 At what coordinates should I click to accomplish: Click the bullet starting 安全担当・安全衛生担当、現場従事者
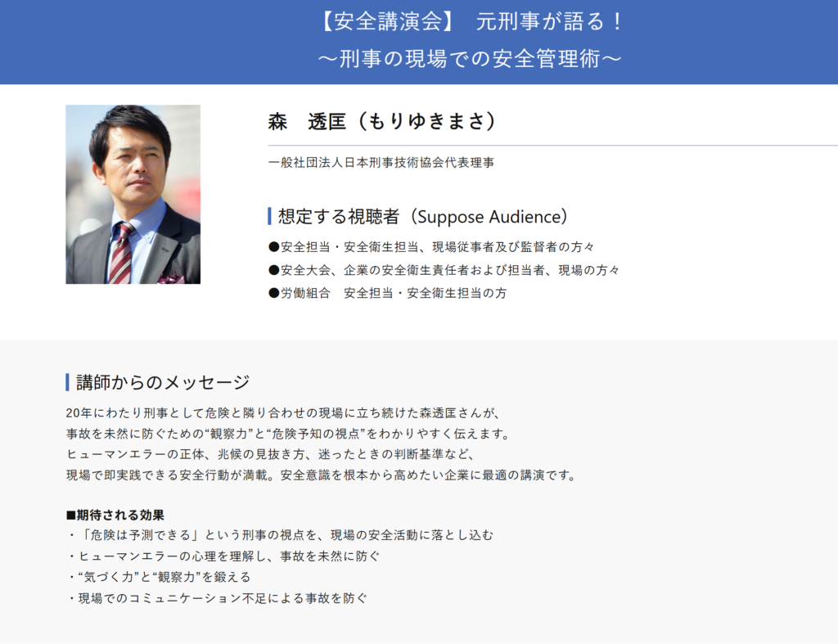tap(431, 247)
